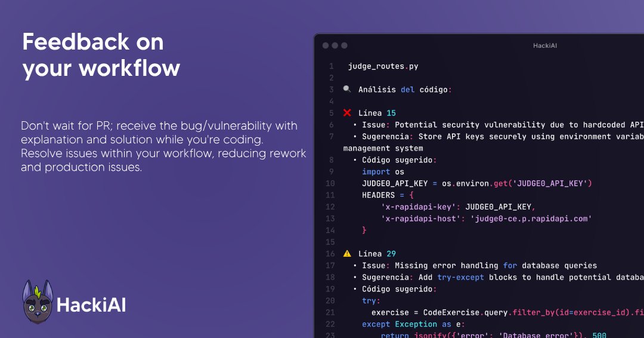Click the first window control dot
644x338 pixels.
[x=326, y=45]
